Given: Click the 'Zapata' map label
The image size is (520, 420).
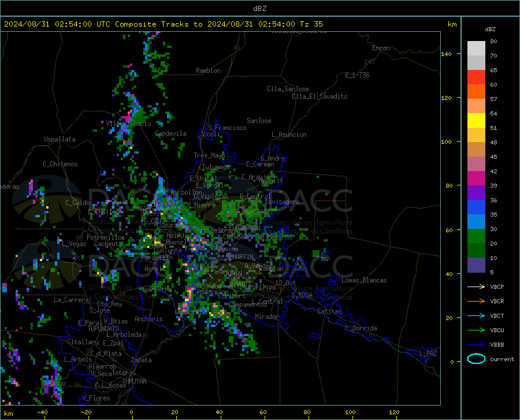Looking at the screenshot, I should [x=142, y=360].
